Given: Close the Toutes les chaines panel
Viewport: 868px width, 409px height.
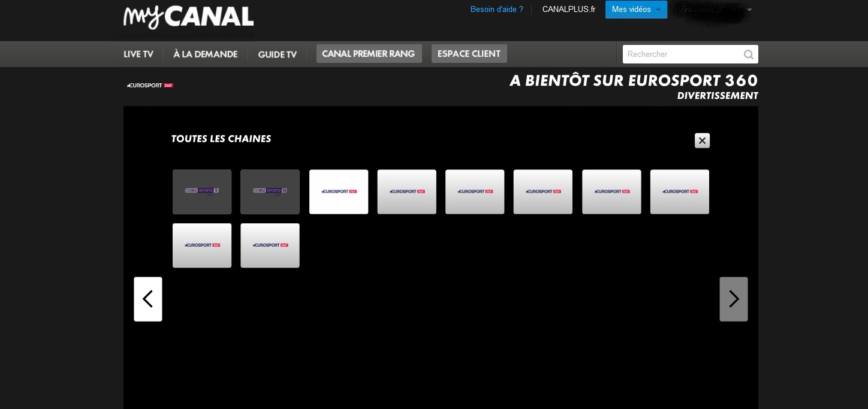Looking at the screenshot, I should coord(702,141).
